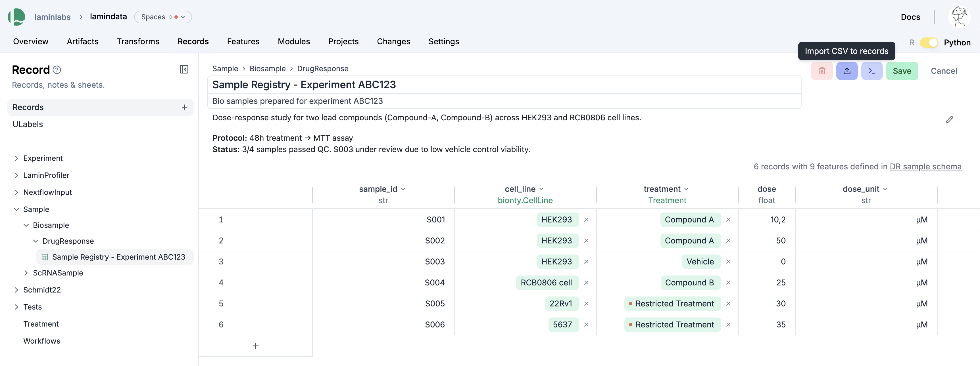This screenshot has width=980, height=366.
Task: Collapse the sidebar panel icon
Action: coord(184,69)
